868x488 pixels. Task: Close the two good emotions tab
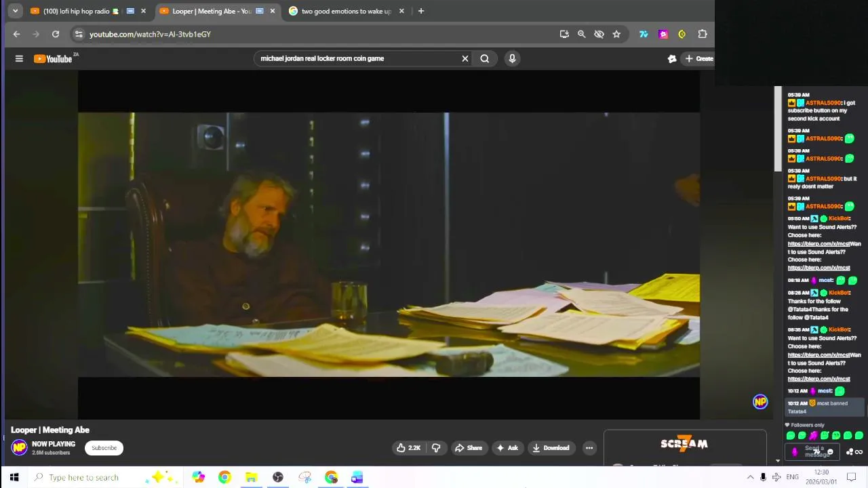(401, 11)
